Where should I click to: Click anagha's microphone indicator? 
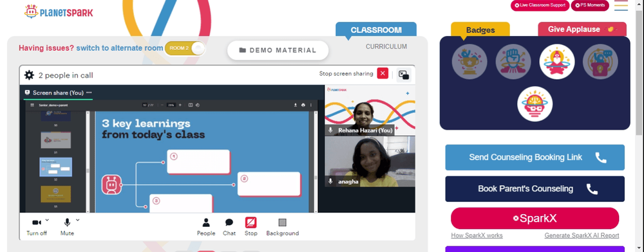pos(330,181)
